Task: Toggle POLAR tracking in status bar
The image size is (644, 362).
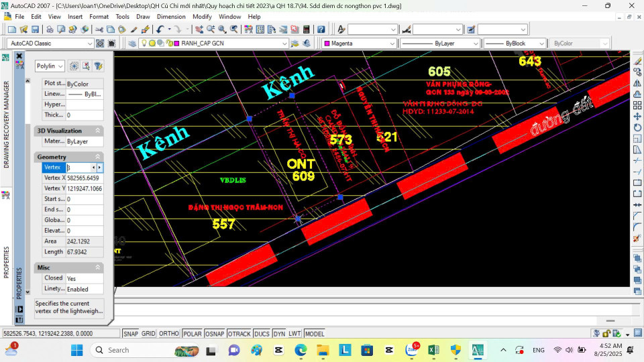Action: 193,334
